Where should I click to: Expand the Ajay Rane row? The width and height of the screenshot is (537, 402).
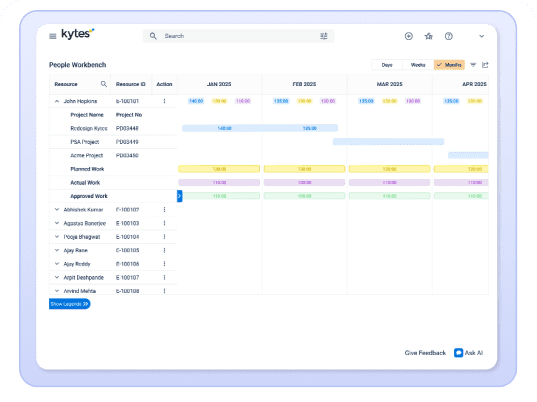coord(57,250)
